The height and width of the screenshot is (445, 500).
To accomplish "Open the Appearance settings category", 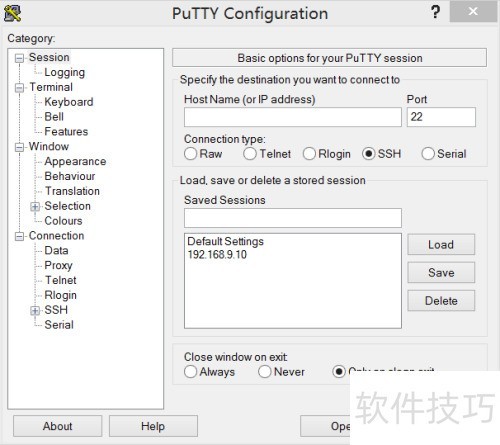I will coord(75,161).
